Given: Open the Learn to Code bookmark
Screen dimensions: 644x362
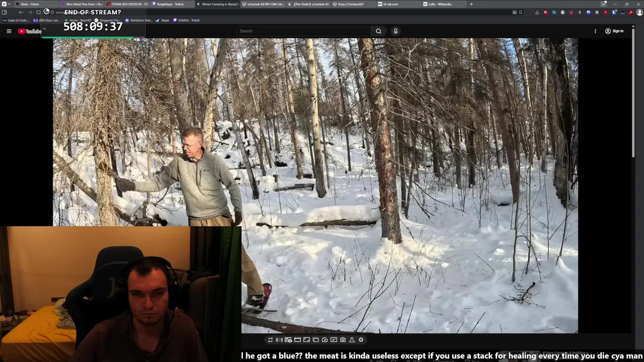Looking at the screenshot, I should coord(16,20).
